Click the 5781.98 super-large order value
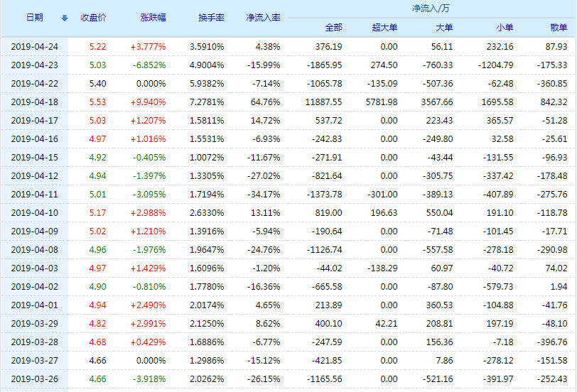 click(x=379, y=102)
